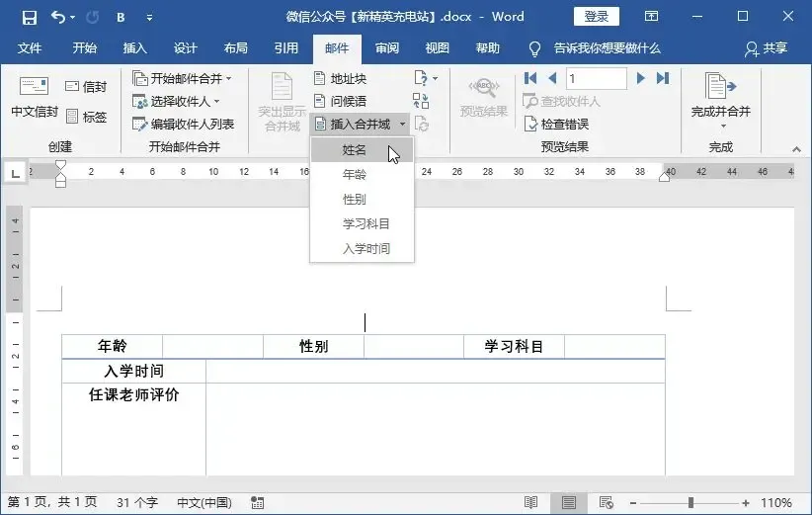Choose 学习科目 from merge field list
Image resolution: width=812 pixels, height=515 pixels.
362,224
